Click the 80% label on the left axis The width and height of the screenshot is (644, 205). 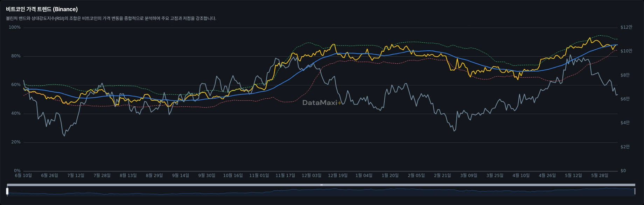[16, 56]
